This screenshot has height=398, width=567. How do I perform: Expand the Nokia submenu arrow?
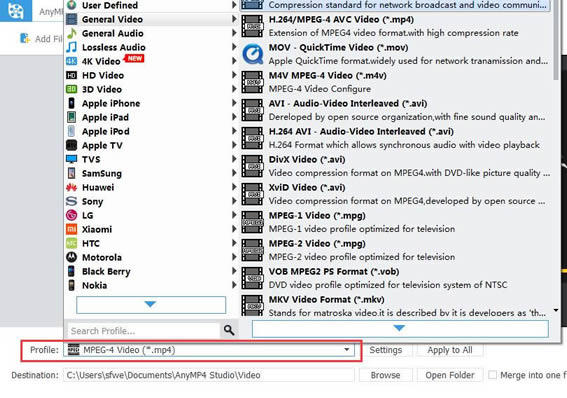[x=234, y=285]
